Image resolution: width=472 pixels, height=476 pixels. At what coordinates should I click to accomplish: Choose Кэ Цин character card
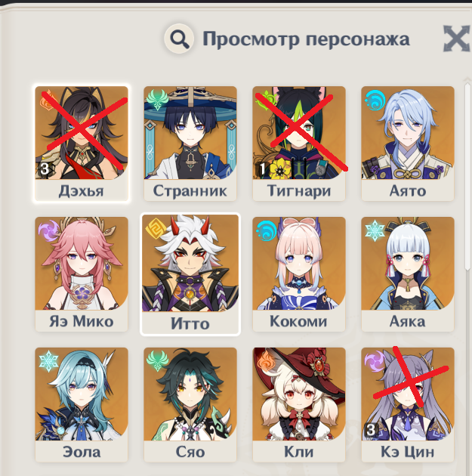pyautogui.click(x=408, y=405)
